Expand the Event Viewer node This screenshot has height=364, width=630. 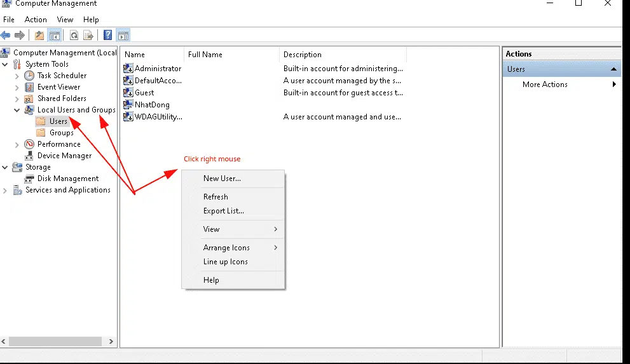coord(17,87)
